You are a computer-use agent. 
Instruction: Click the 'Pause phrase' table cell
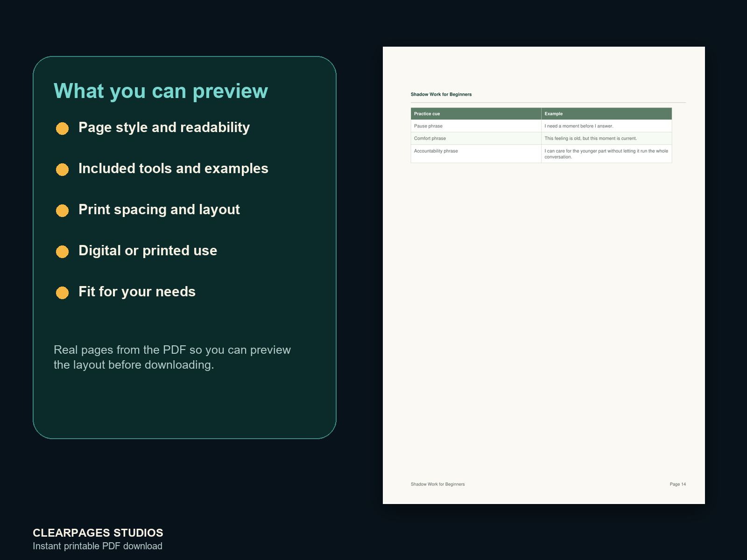(x=476, y=126)
